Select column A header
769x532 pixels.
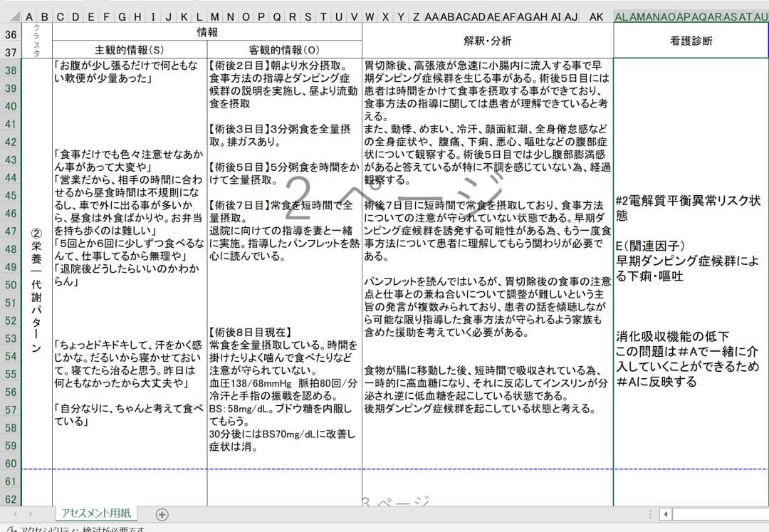[29, 17]
